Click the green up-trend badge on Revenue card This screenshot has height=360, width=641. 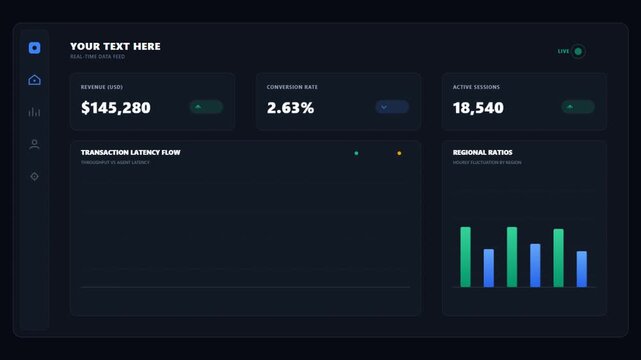coord(206,107)
